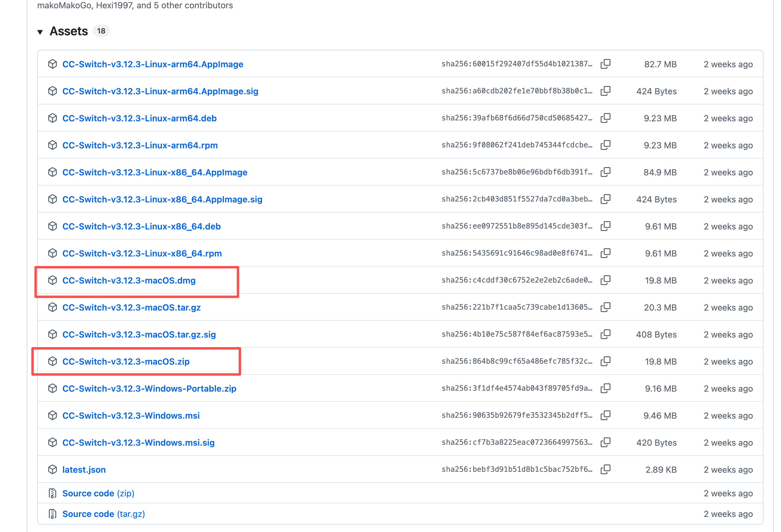Viewport: 781px width, 532px height.
Task: Download Source code (tar.gz)
Action: coord(104,514)
